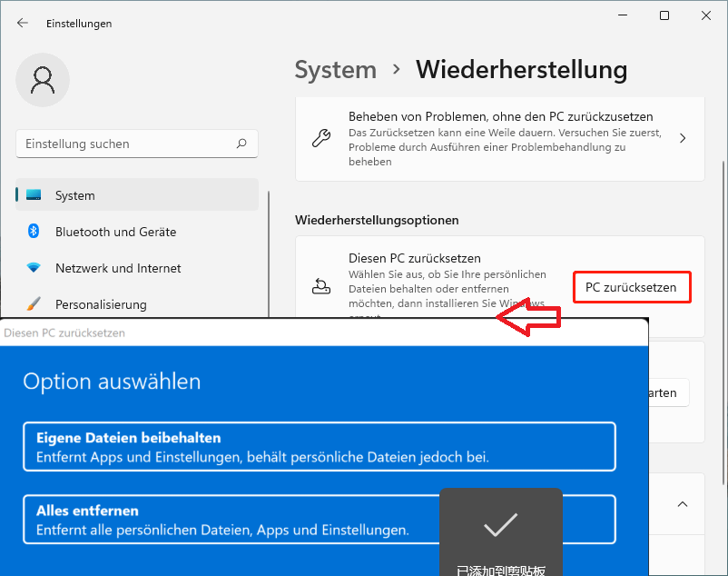Open the user account avatar icon

click(42, 80)
